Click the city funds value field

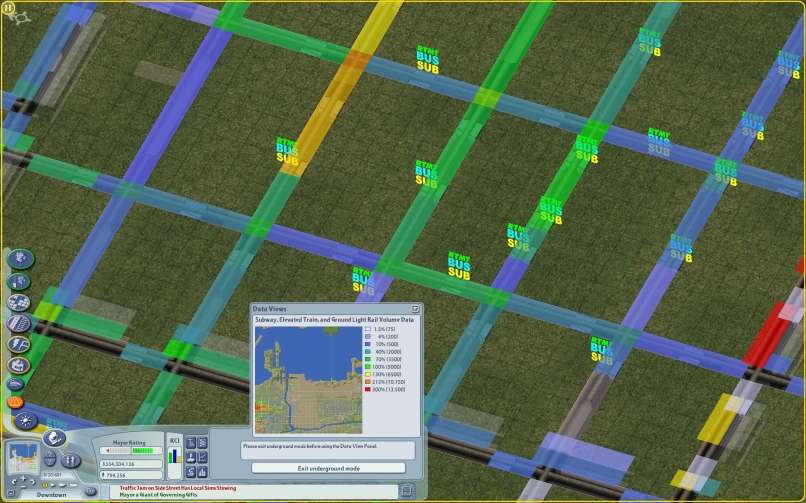pyautogui.click(x=131, y=463)
